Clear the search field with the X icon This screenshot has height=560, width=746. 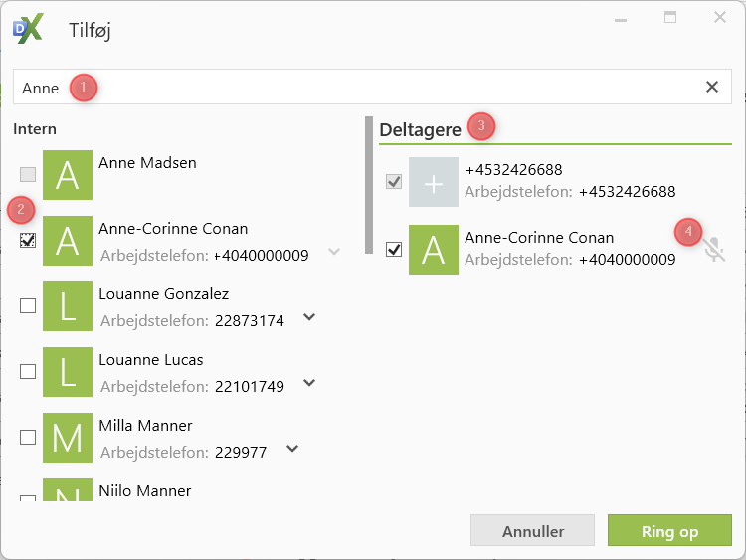[x=712, y=87]
